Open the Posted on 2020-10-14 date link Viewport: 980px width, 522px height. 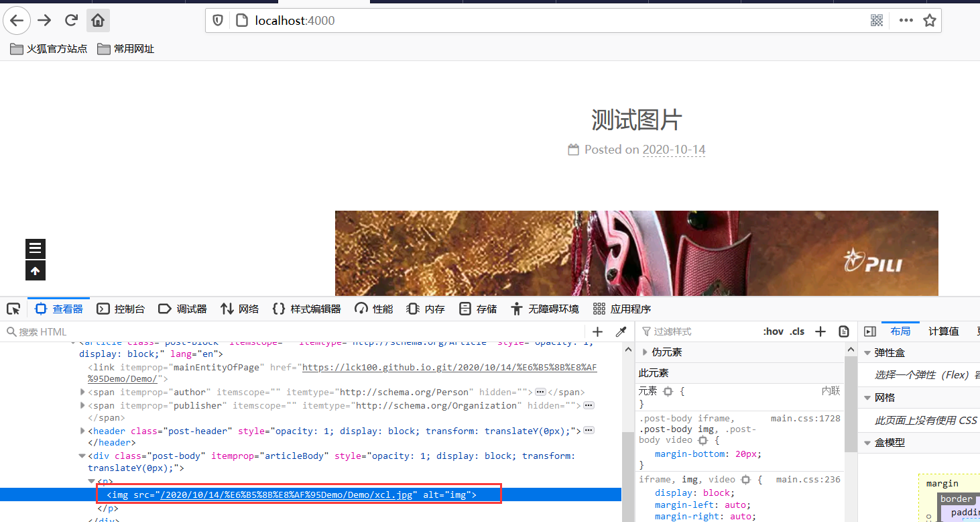click(x=674, y=150)
